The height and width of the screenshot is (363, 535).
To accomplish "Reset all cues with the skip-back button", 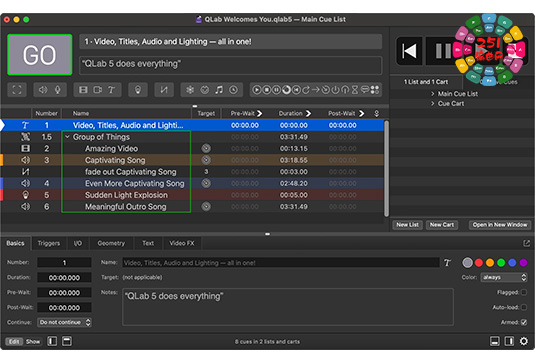I will click(x=409, y=51).
